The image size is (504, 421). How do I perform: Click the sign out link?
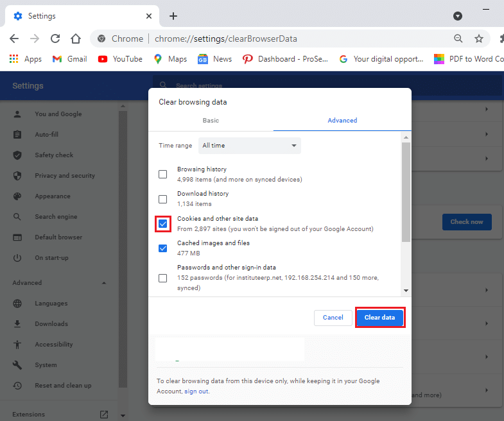tap(196, 391)
